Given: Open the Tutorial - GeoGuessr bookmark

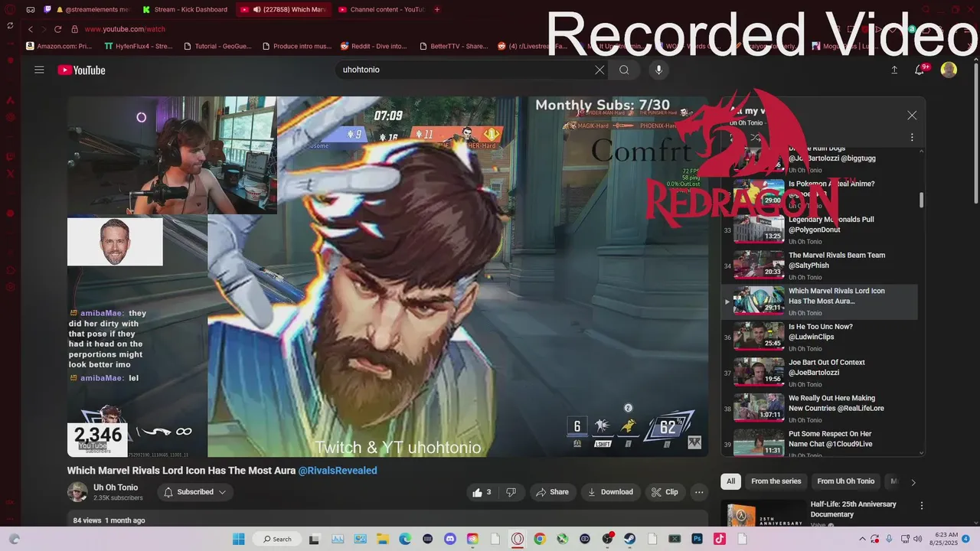Looking at the screenshot, I should coord(218,46).
